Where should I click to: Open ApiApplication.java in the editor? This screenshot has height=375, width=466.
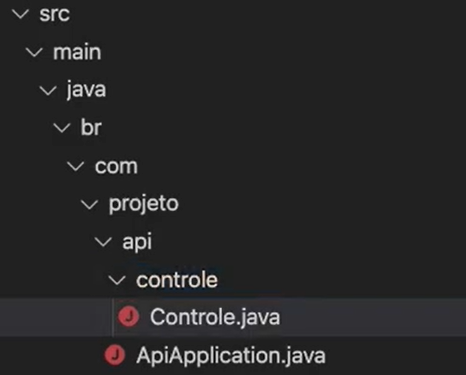231,355
